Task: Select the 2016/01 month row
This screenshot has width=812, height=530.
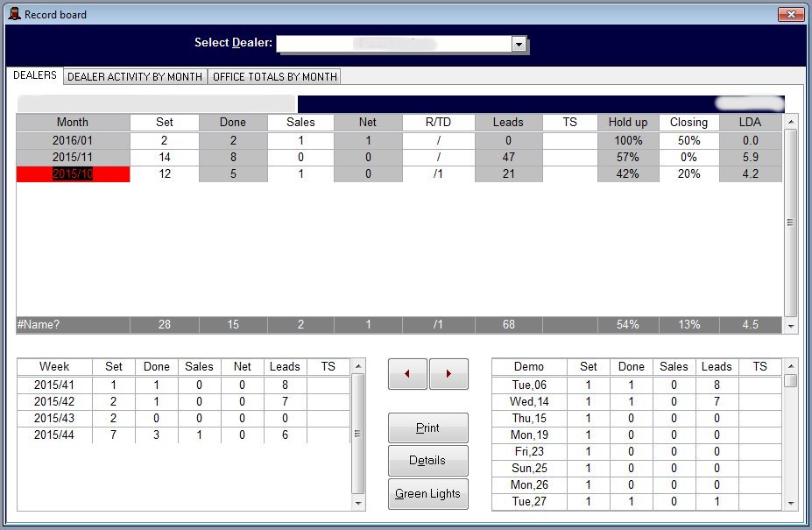Action: (x=399, y=140)
